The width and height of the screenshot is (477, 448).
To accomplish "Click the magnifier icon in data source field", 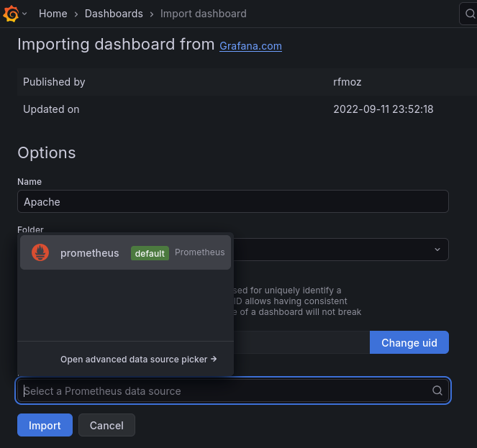I will point(437,390).
